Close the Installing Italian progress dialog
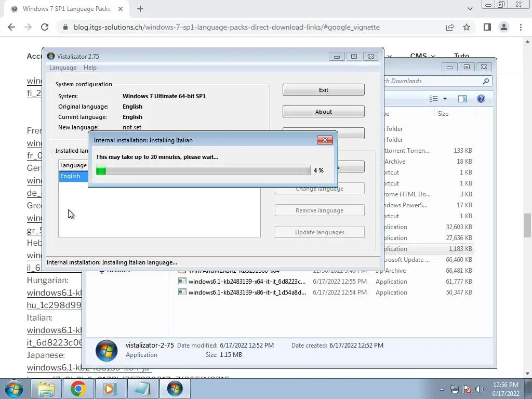The image size is (532, 399). tap(325, 140)
